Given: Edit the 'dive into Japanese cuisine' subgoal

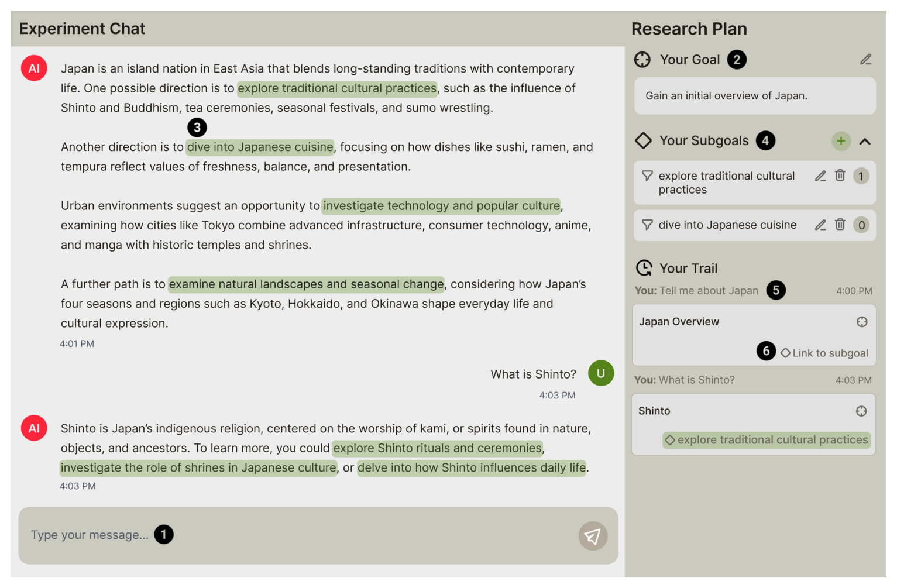Looking at the screenshot, I should tap(820, 225).
